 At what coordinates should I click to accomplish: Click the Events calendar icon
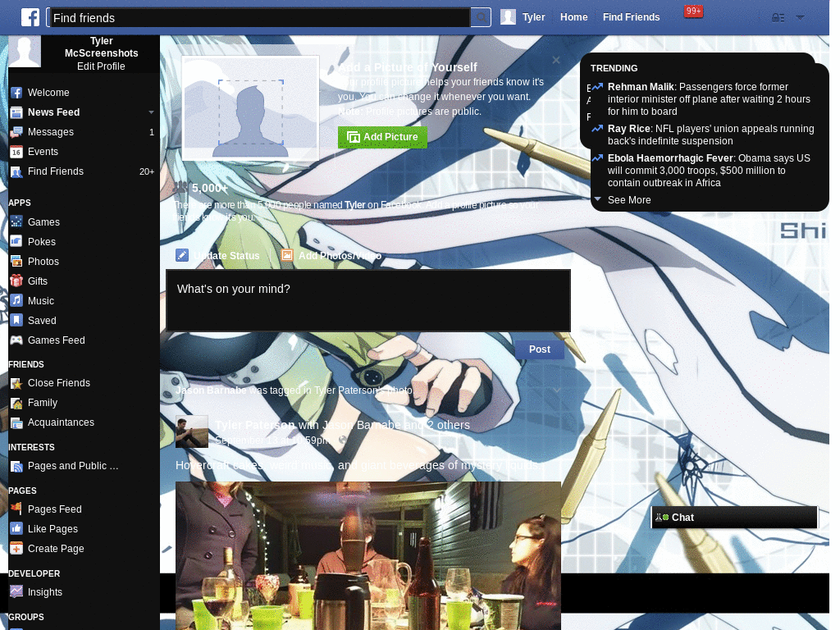point(16,152)
